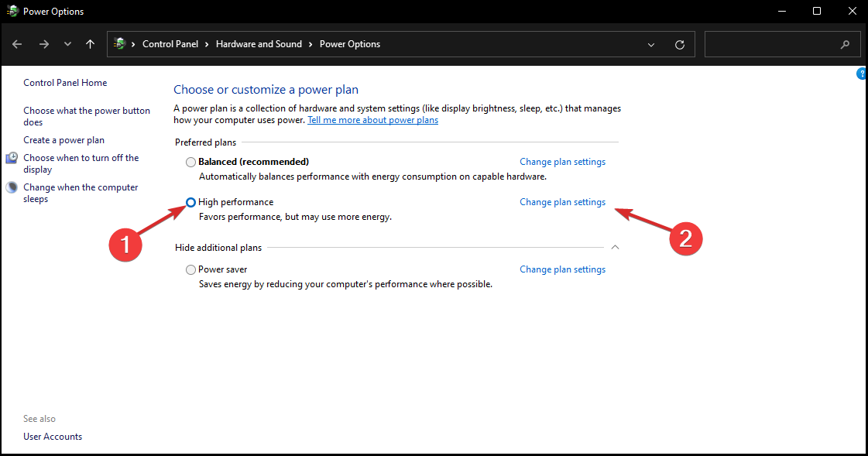Expand the address bar history dropdown
Screen dimensions: 868x456
(652, 45)
